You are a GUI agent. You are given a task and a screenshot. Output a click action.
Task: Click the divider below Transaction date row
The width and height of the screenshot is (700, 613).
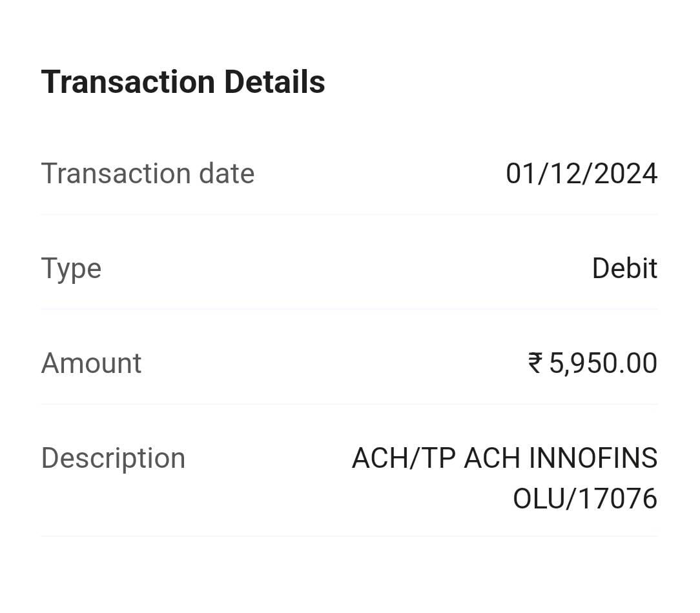pos(349,214)
